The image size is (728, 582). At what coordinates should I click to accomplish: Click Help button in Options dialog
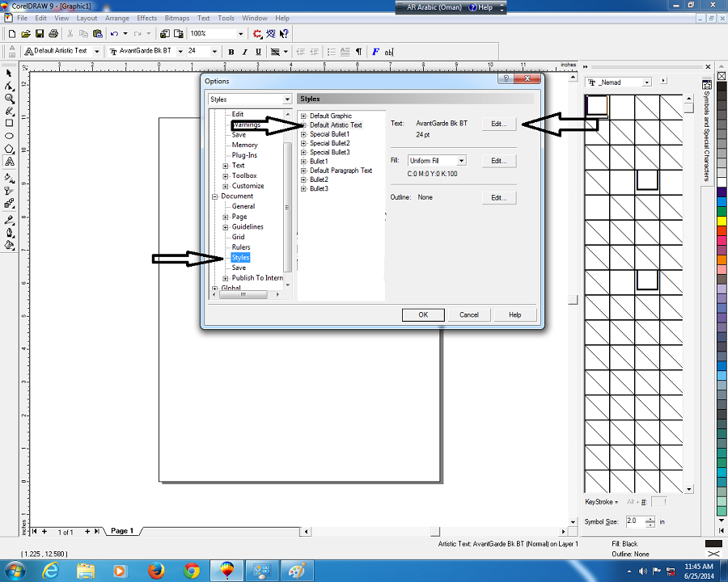515,314
